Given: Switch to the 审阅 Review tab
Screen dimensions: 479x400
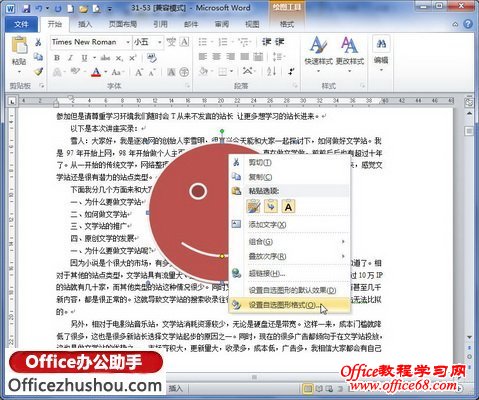Looking at the screenshot, I should (222, 24).
